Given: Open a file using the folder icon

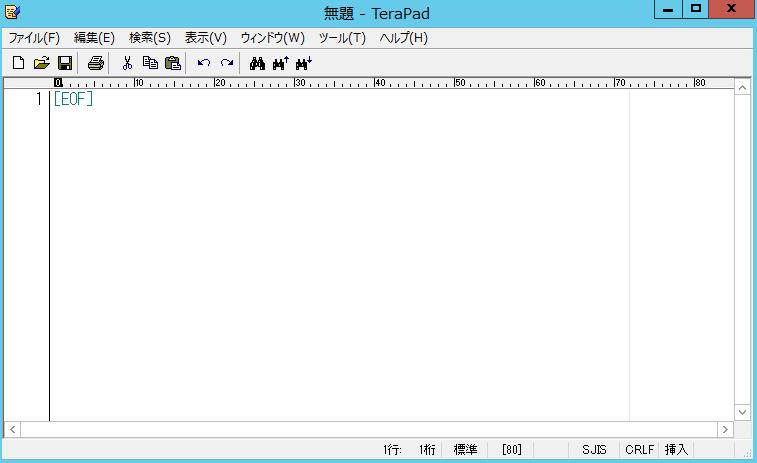Looking at the screenshot, I should [x=42, y=63].
